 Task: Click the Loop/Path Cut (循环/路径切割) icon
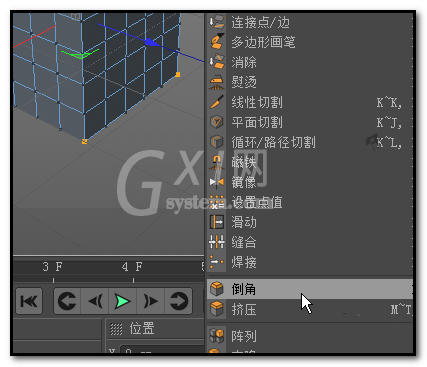[217, 142]
